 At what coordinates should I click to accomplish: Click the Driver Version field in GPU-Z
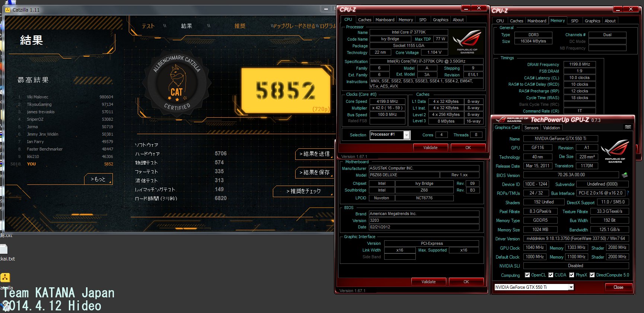pyautogui.click(x=576, y=238)
